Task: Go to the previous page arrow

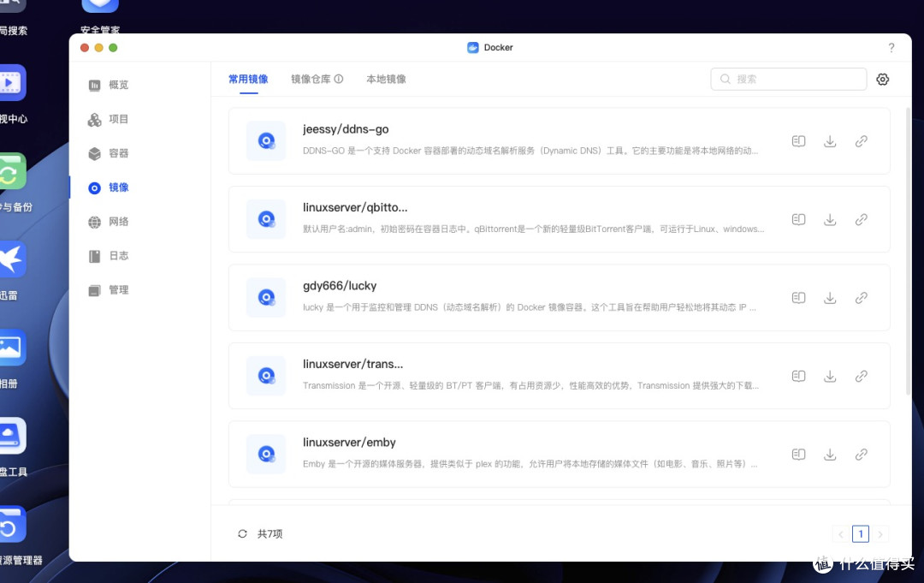Action: 841,534
